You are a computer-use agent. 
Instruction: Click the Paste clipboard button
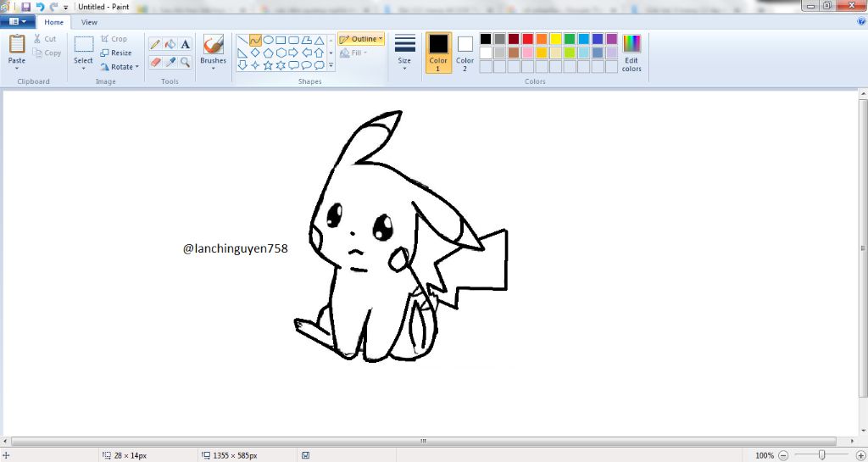pos(17,48)
